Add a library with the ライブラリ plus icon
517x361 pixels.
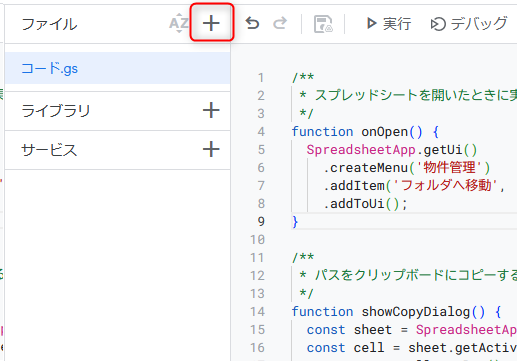click(211, 110)
